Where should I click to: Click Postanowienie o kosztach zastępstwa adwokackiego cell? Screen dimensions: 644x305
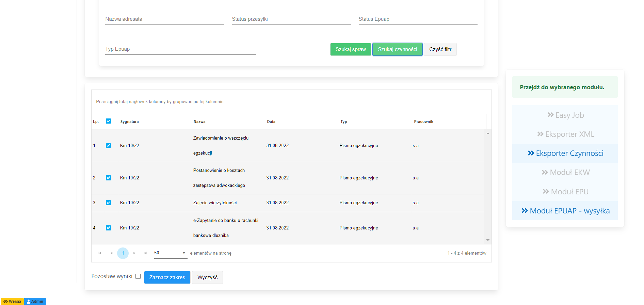click(x=219, y=178)
